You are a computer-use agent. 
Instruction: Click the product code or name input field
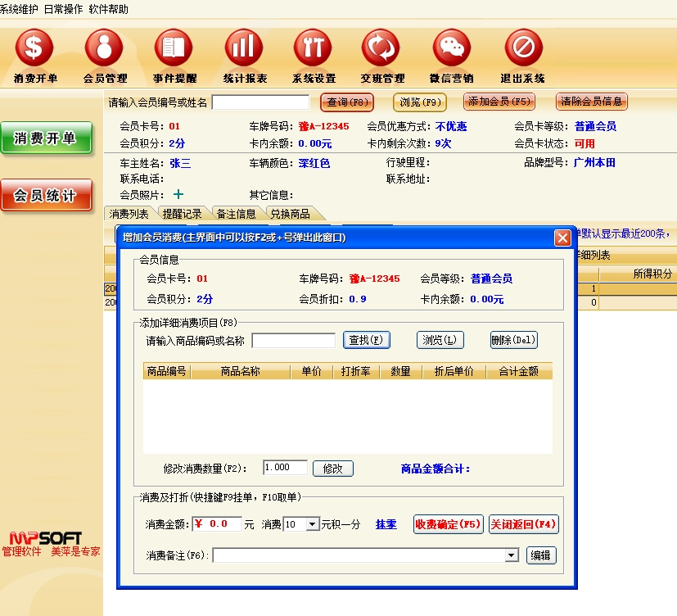coord(293,341)
